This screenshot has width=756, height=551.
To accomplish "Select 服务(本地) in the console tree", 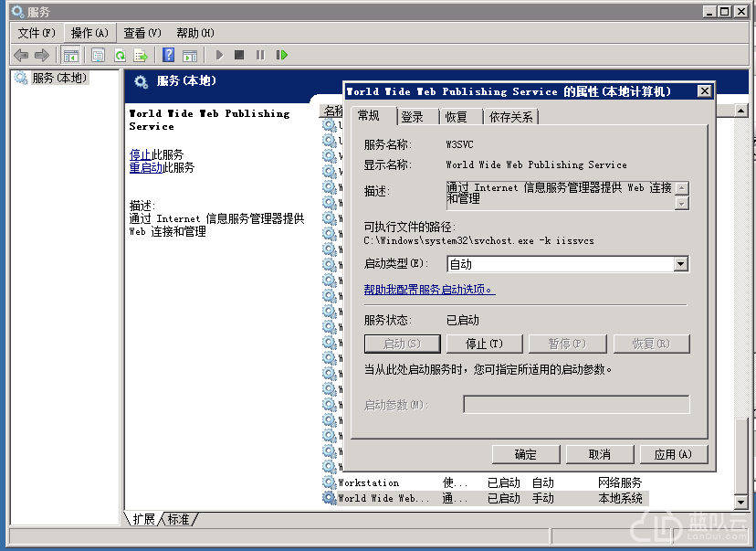I will pyautogui.click(x=59, y=78).
